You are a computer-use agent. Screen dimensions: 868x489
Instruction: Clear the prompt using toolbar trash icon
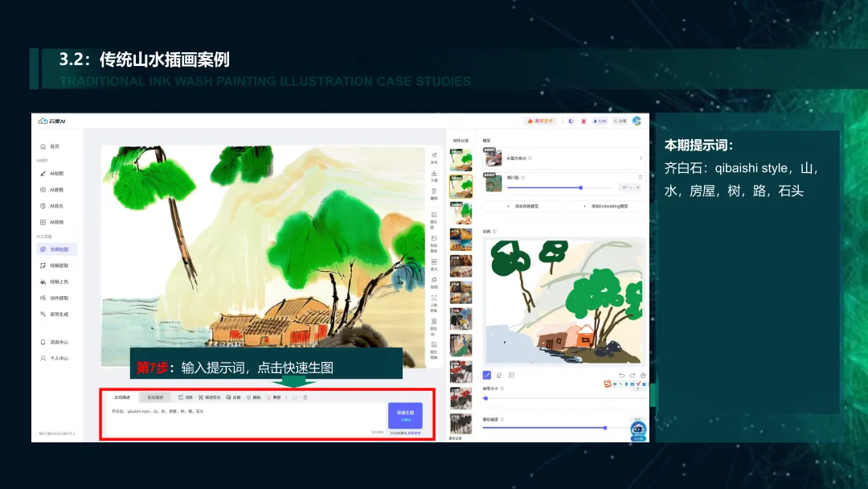pyautogui.click(x=305, y=397)
